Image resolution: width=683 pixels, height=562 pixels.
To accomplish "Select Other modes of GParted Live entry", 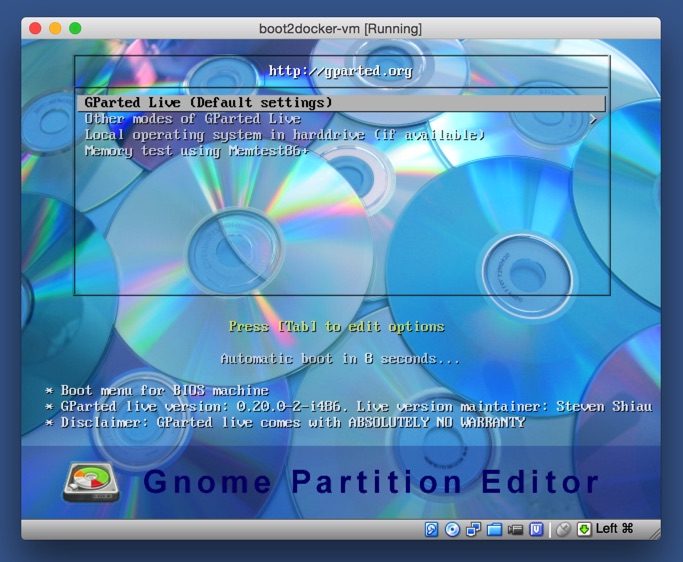I will pos(341,119).
